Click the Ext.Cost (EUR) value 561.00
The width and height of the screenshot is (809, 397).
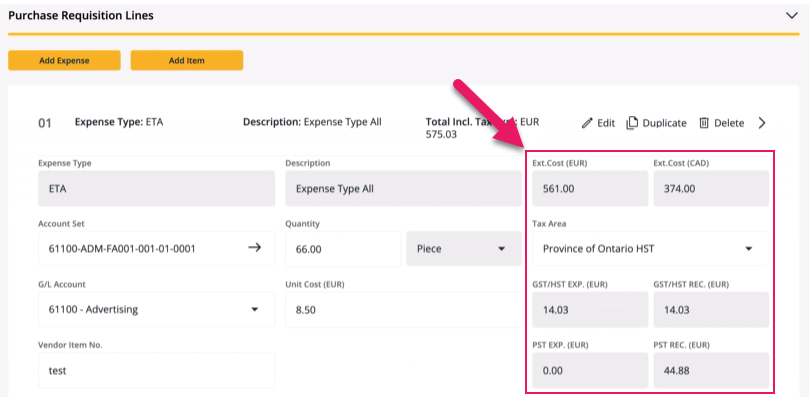590,188
